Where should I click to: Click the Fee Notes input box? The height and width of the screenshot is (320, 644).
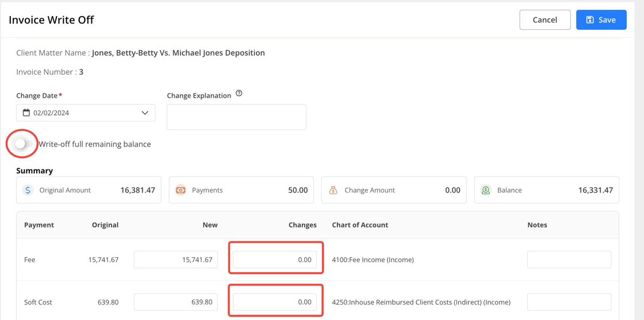point(569,260)
